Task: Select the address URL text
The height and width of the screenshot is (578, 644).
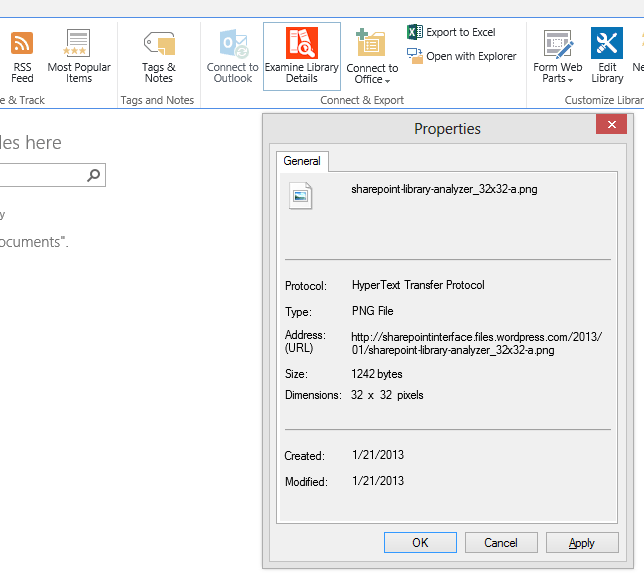Action: point(476,343)
